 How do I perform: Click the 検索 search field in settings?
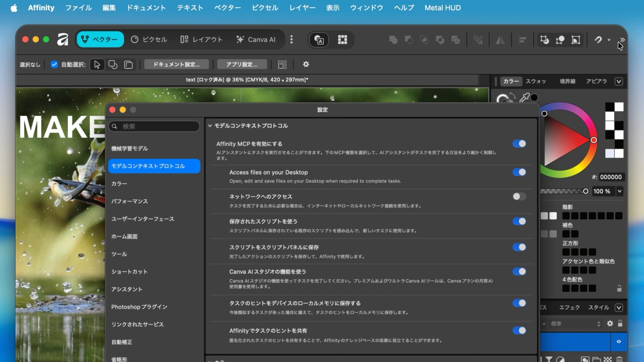point(154,126)
